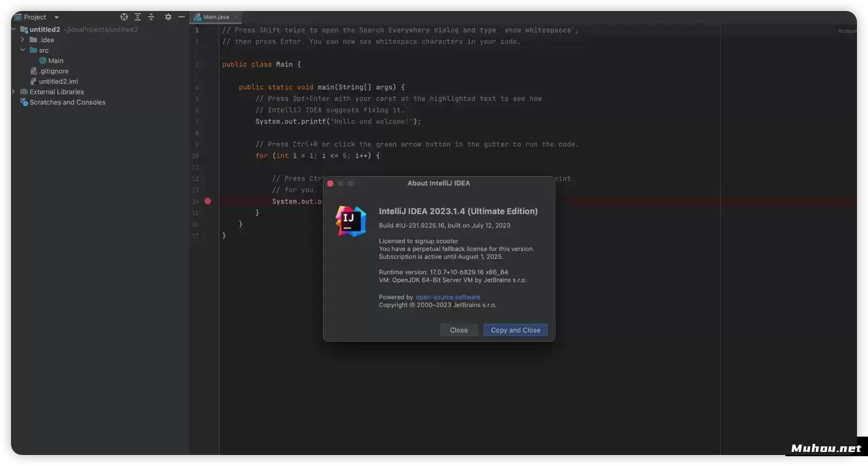Click untitled2 project root name
Screen dimensions: 868x466
(x=45, y=29)
